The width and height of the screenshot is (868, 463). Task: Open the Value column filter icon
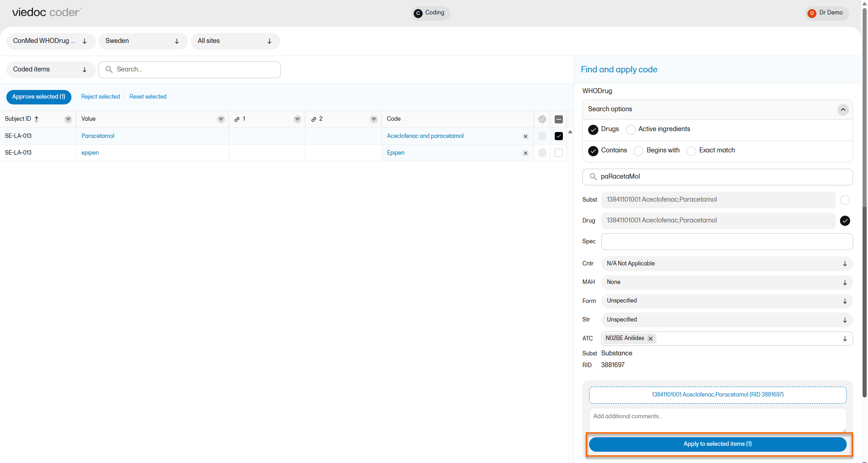[221, 119]
